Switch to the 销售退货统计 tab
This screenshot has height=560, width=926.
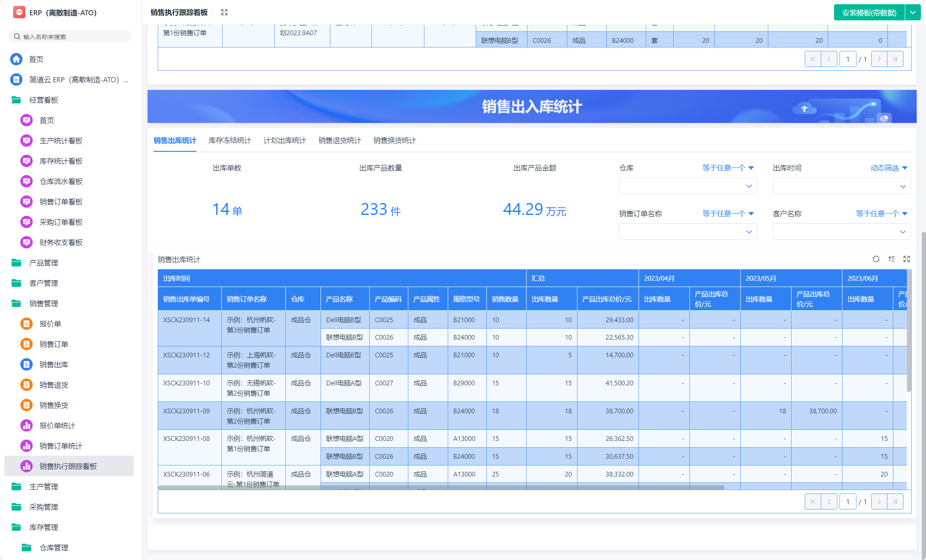(340, 140)
